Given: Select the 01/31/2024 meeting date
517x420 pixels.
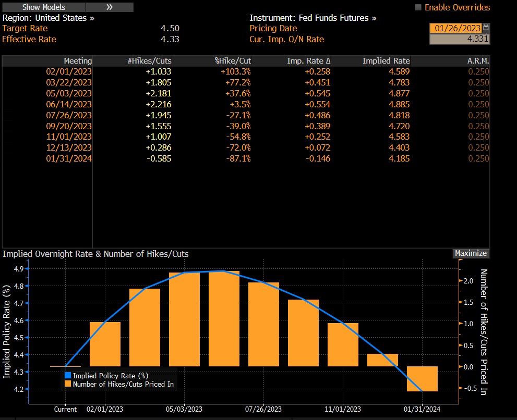Looking at the screenshot, I should pos(69,158).
